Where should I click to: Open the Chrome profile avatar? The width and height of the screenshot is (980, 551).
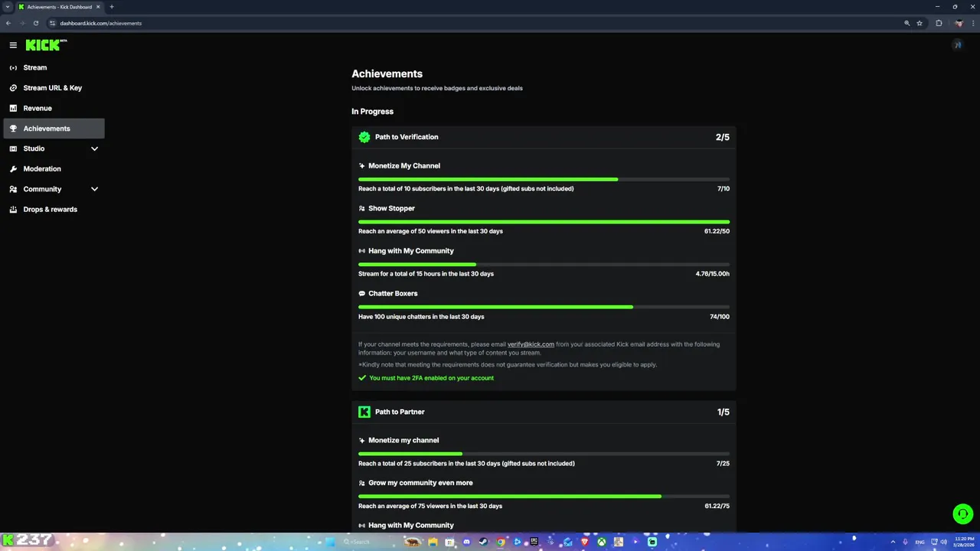click(x=959, y=23)
